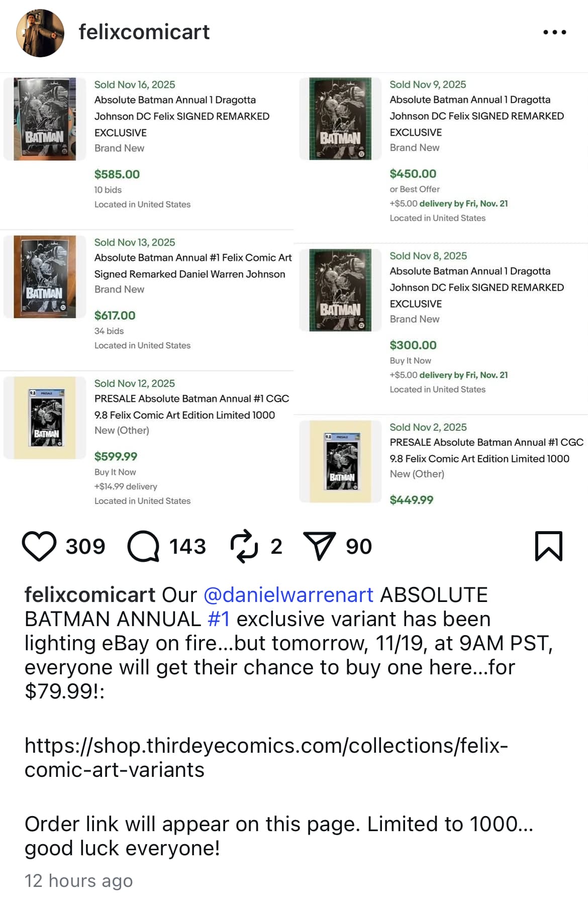Tap the 12 hours ago timestamp

[x=79, y=881]
